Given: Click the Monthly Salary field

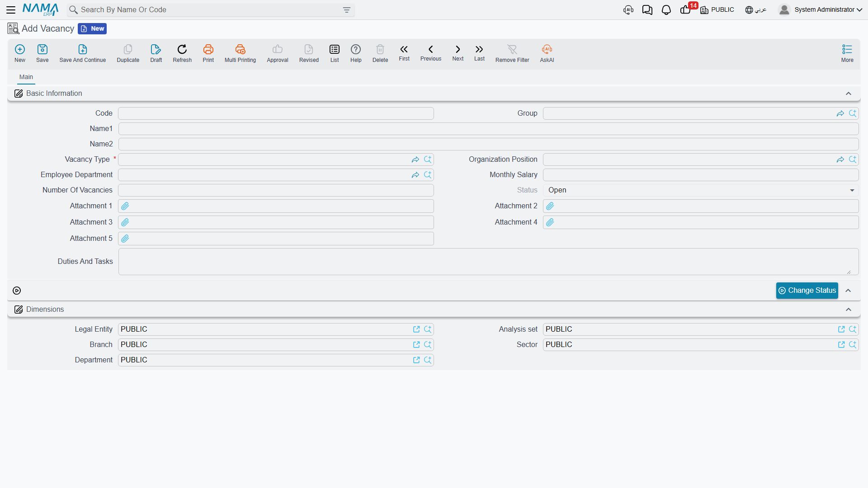Looking at the screenshot, I should 701,175.
